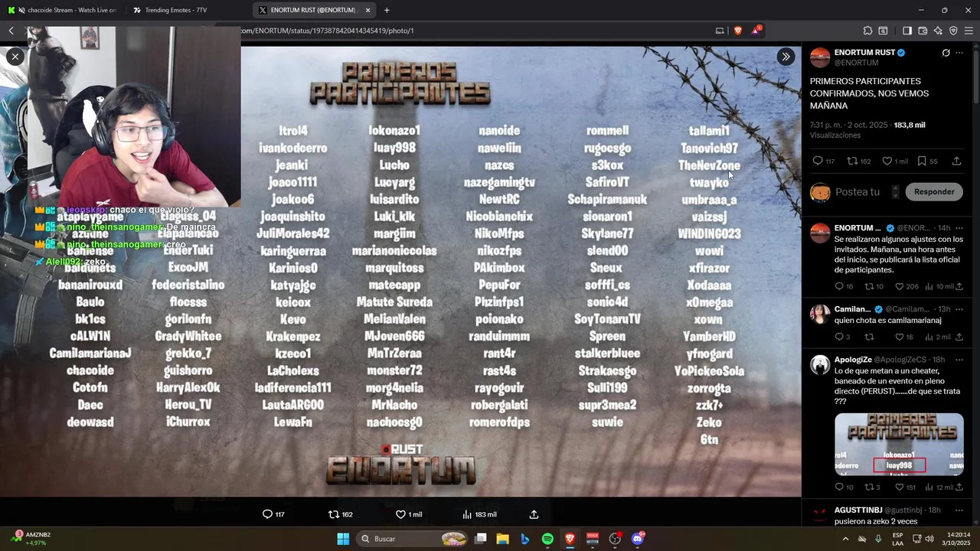
Task: Open more options on ApologiZe's 18h reply
Action: (959, 360)
